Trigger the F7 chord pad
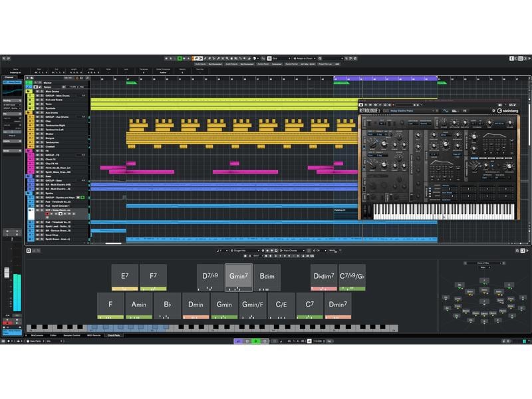 [154, 277]
